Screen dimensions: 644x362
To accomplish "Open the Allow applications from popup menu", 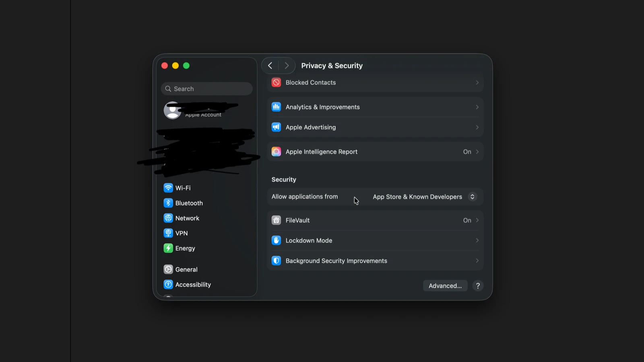I will click(424, 197).
